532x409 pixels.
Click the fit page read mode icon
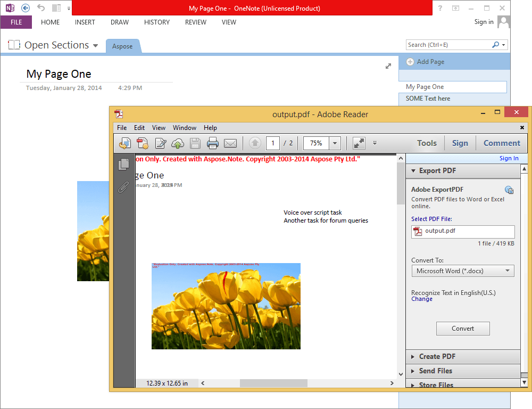(x=359, y=143)
